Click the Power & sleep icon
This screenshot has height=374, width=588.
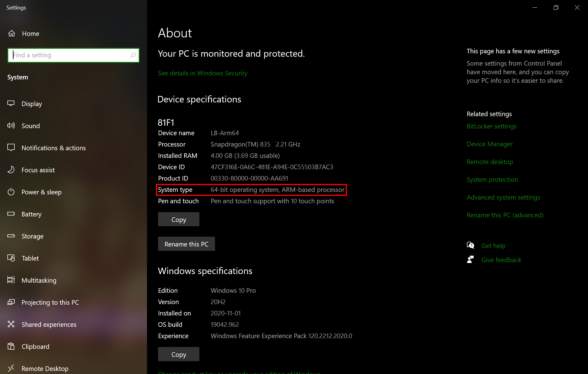pos(11,192)
